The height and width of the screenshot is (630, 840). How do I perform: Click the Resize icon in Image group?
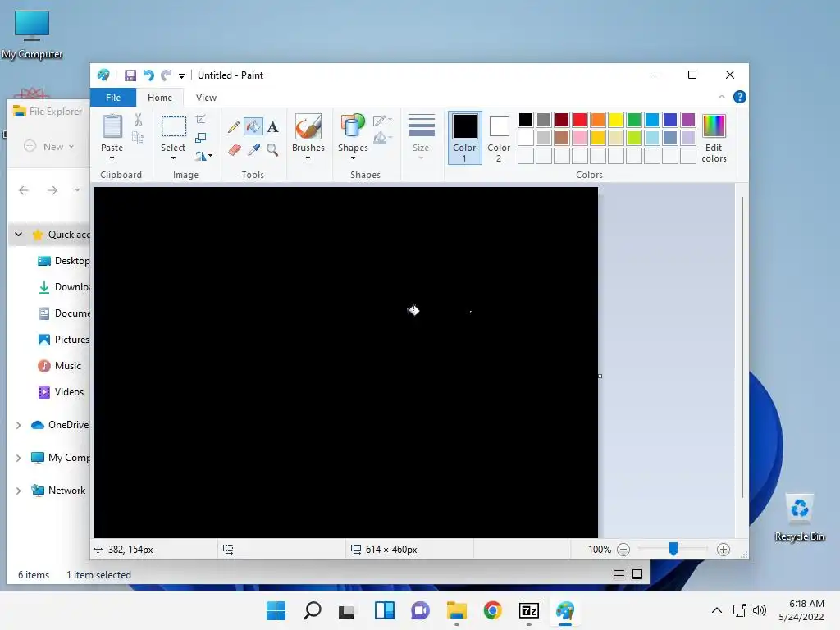click(200, 138)
